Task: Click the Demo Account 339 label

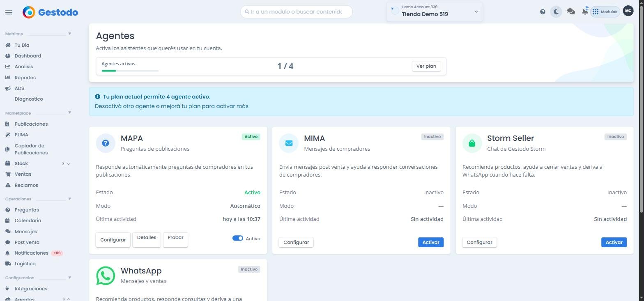Action: [x=419, y=7]
